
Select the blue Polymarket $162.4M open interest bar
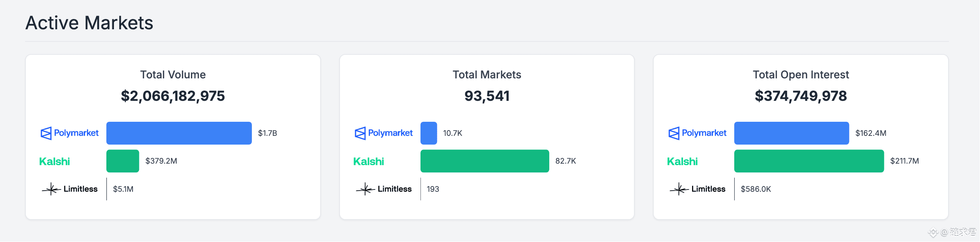(x=791, y=133)
